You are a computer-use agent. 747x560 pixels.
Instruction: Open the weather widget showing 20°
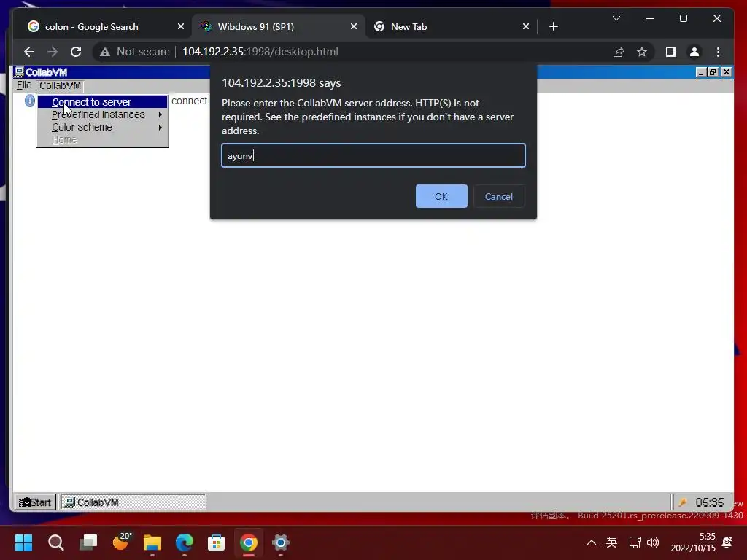click(121, 542)
